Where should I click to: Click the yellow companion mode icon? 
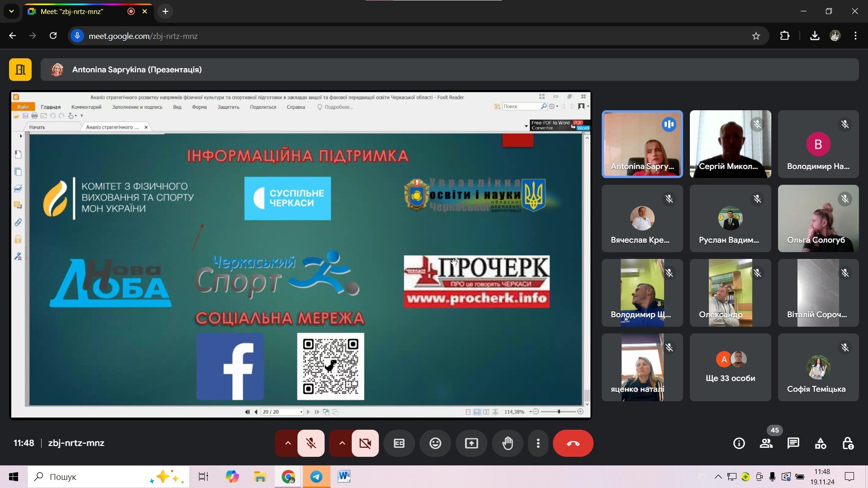pos(20,70)
